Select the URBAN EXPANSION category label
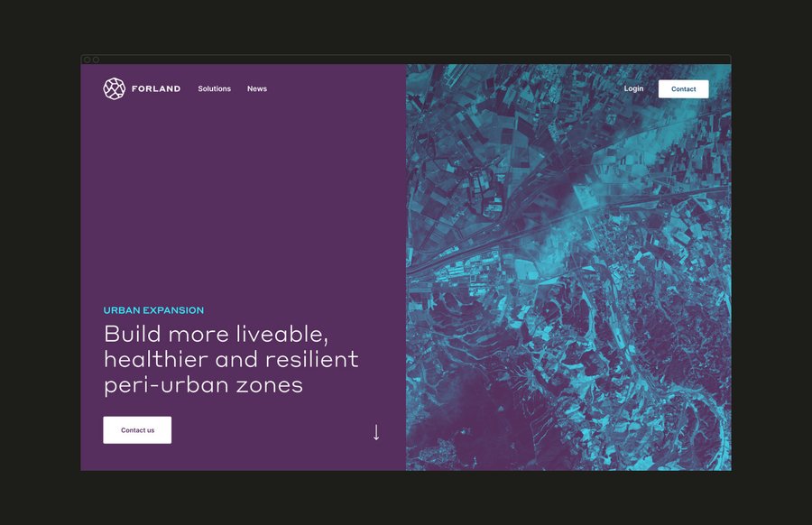 153,310
